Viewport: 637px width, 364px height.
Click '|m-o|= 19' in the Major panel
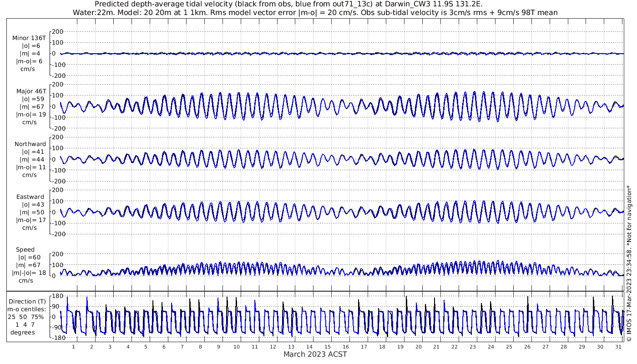click(x=31, y=114)
